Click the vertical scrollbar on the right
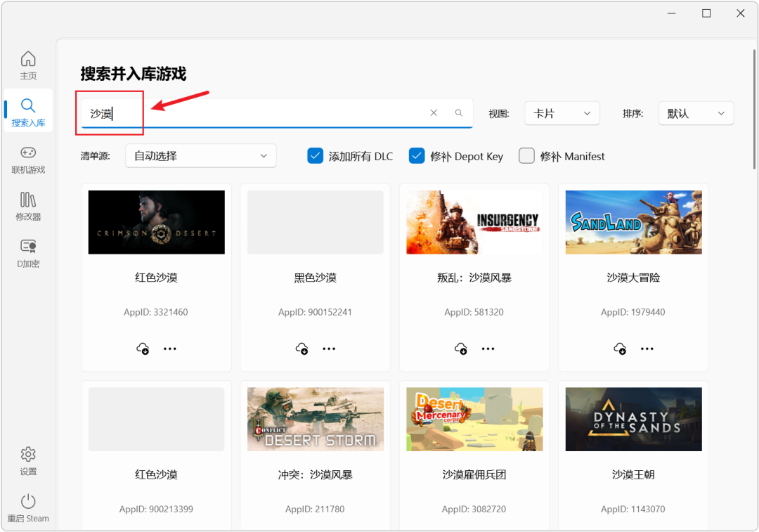Viewport: 759px width, 532px height. pyautogui.click(x=754, y=109)
